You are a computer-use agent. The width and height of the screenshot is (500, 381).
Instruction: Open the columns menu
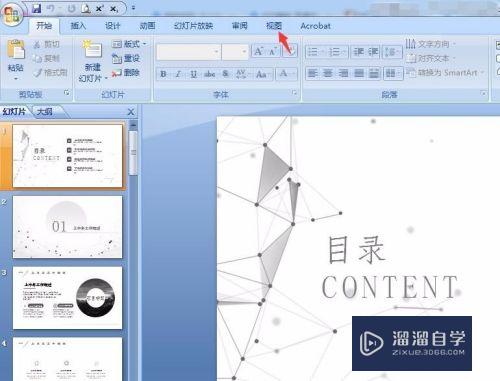[393, 73]
